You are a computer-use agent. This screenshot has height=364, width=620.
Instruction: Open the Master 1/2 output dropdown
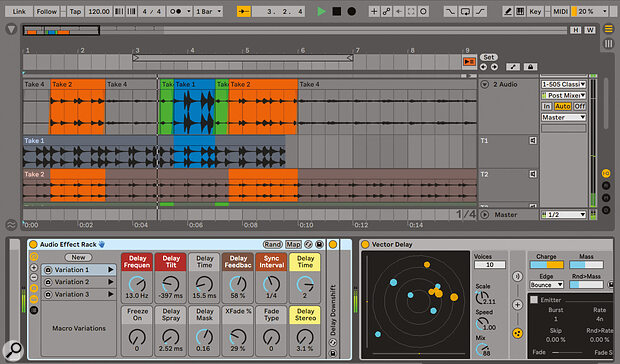563,215
